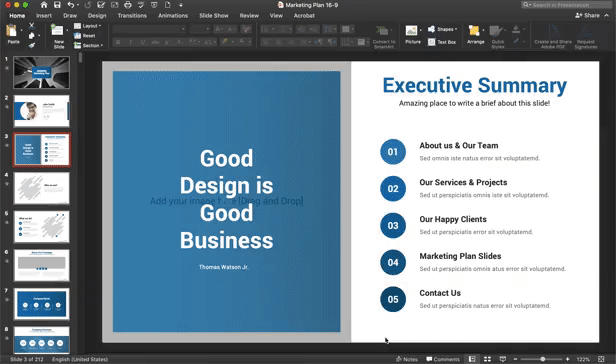The width and height of the screenshot is (616, 364).
Task: Collapse the ribbon with the chevron next to Share
Action: coord(607,15)
